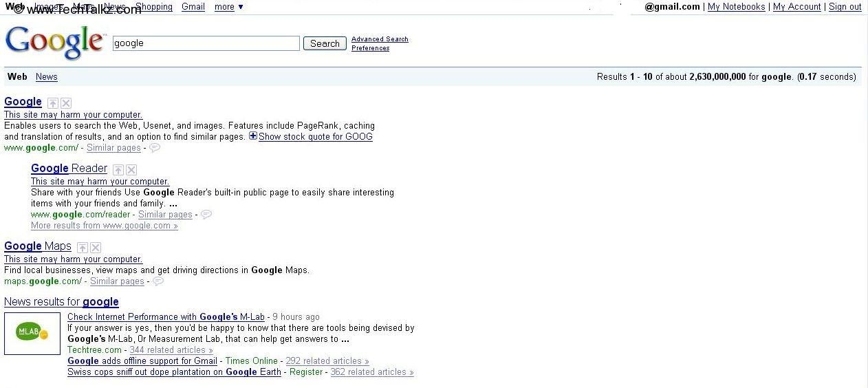
Task: Promote the Google Maps result with the arrow icon
Action: click(x=83, y=248)
